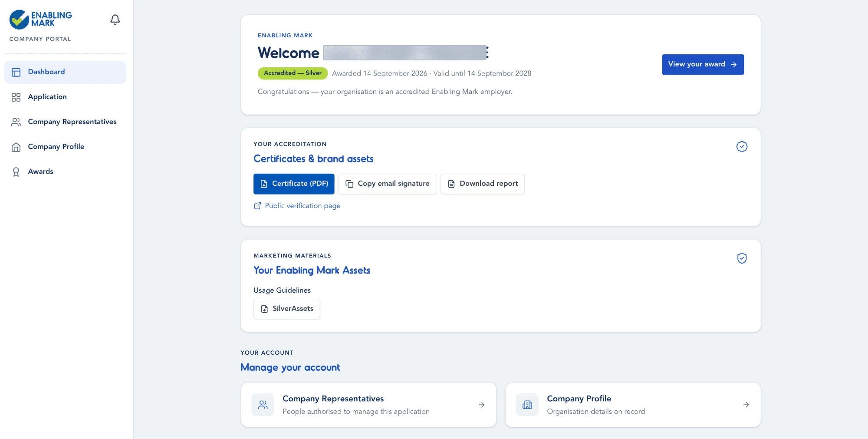This screenshot has height=439, width=868.
Task: Click the file icon on Certificate (PDF)
Action: point(264,184)
